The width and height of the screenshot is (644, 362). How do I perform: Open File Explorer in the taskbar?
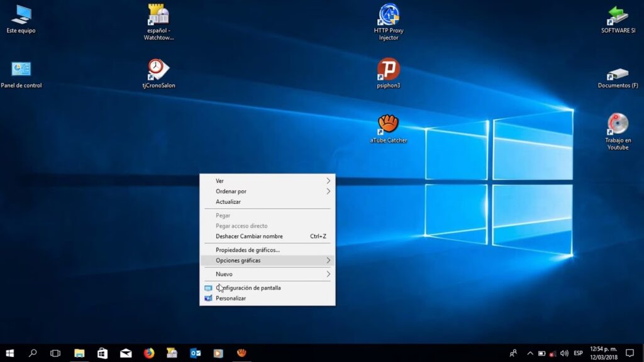(79, 353)
